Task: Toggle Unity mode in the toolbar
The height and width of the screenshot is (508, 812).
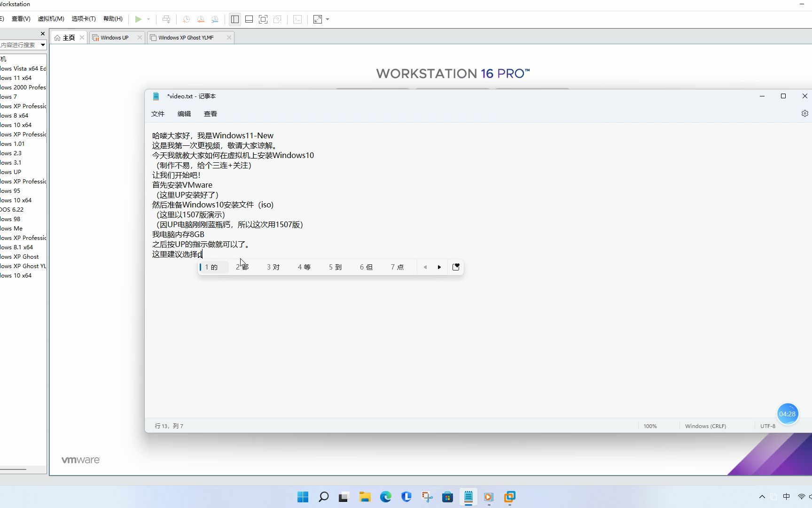Action: [x=278, y=19]
